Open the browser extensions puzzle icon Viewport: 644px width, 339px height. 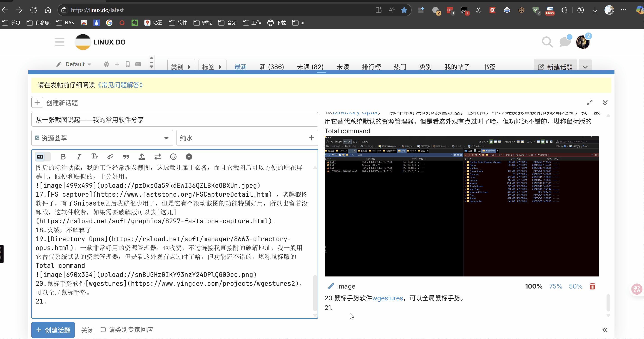564,10
